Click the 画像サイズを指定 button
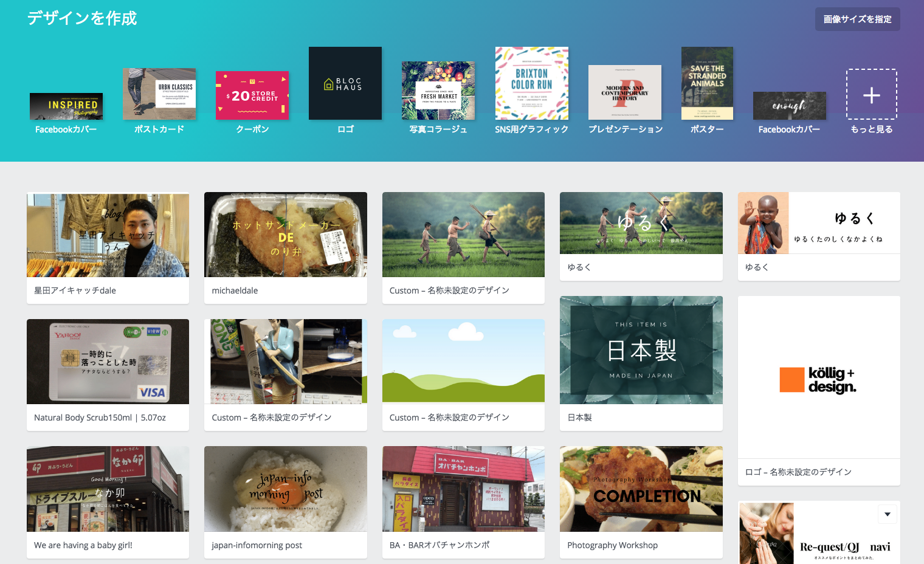 pos(857,19)
